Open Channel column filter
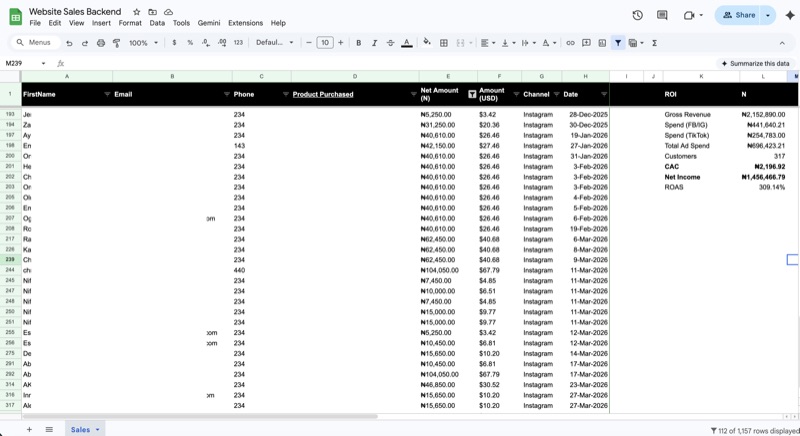 tap(557, 94)
